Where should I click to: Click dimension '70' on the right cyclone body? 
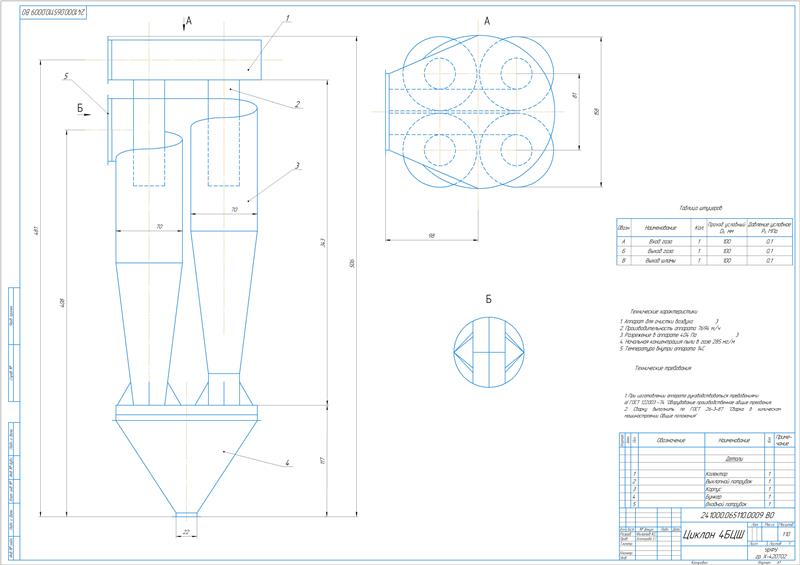tap(234, 210)
